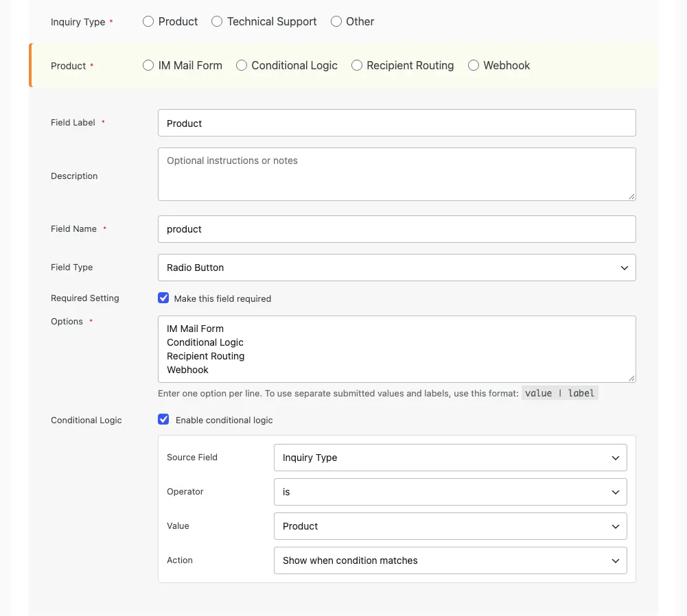Click the 'Required Setting' label

click(x=85, y=298)
